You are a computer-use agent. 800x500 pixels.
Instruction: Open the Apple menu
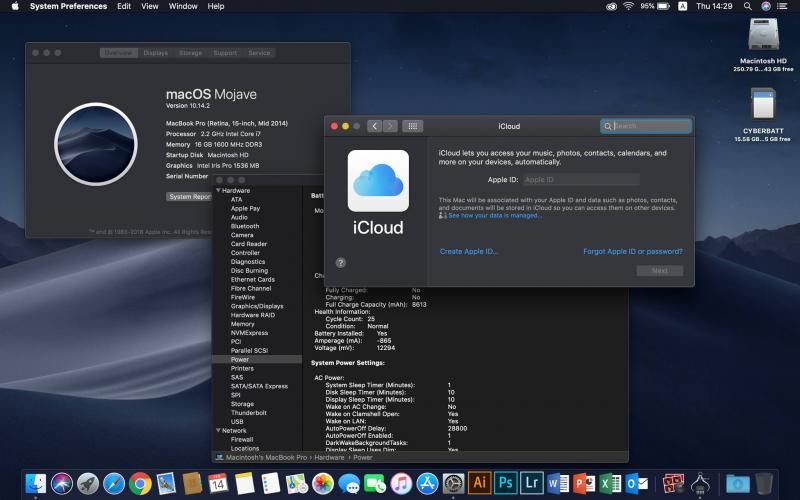tap(15, 6)
